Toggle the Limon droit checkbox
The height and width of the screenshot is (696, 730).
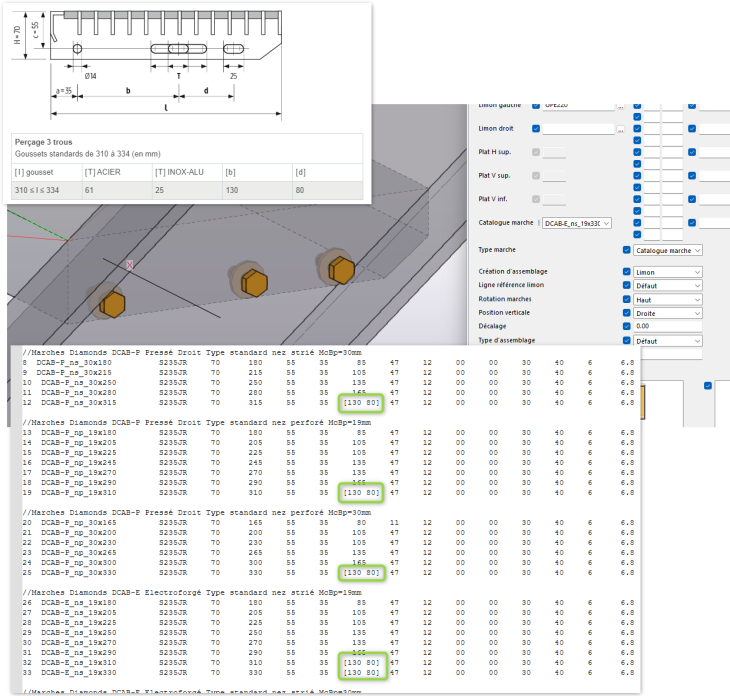pyautogui.click(x=536, y=129)
